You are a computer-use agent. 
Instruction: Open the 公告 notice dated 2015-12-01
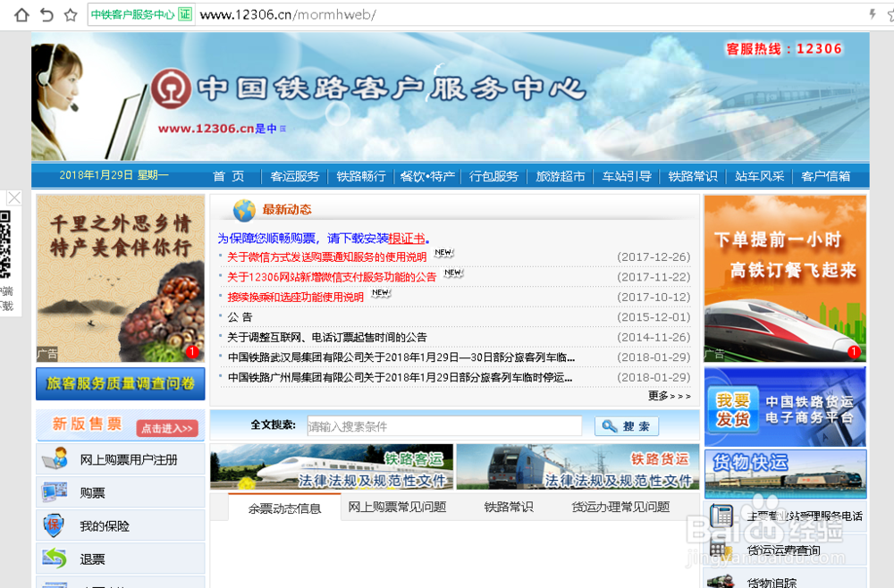[x=240, y=317]
